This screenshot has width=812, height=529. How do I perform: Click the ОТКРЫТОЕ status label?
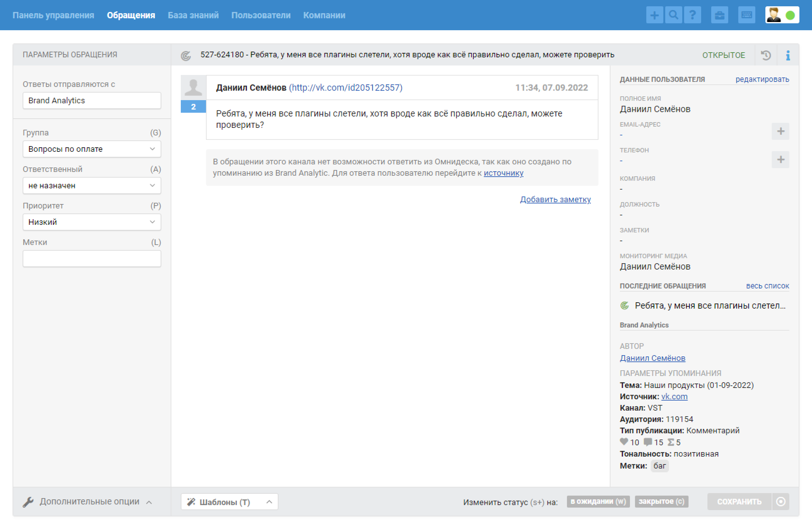point(723,55)
